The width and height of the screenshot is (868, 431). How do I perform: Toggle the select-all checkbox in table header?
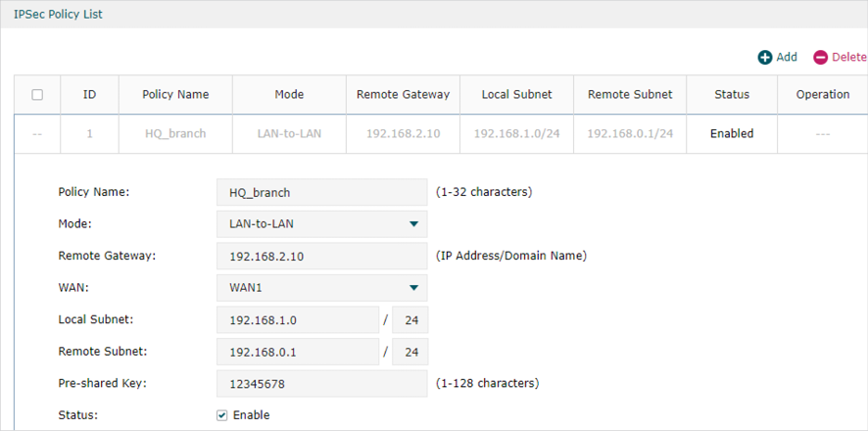point(37,95)
